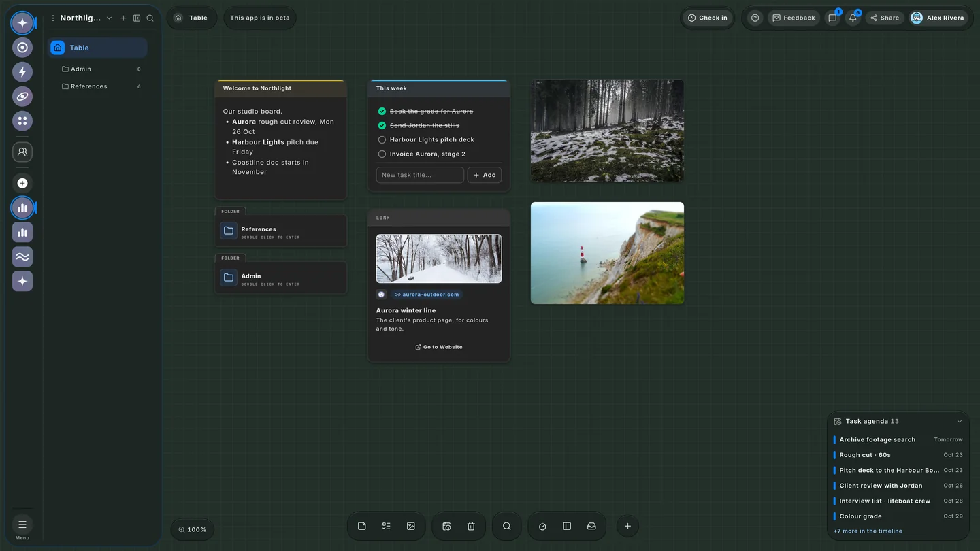Collapse the Task agenda panel chevron
The image size is (980, 551).
(960, 422)
